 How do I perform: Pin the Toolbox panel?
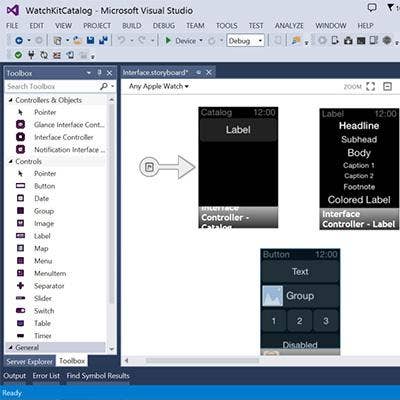tap(99, 73)
